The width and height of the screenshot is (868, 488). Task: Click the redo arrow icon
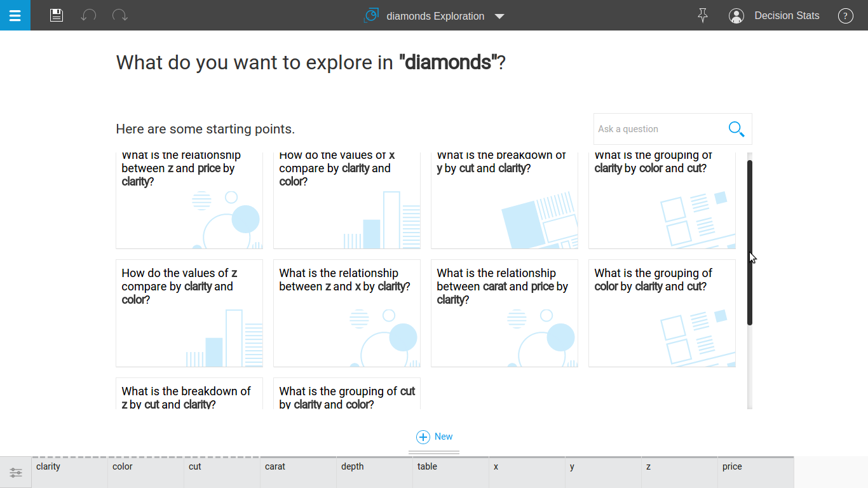coord(119,15)
